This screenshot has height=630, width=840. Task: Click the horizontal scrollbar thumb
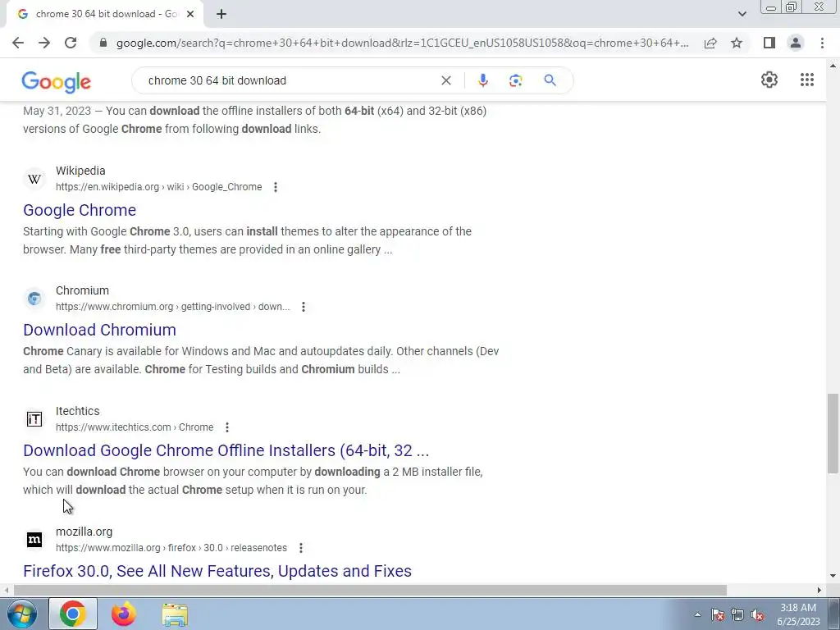[x=370, y=590]
